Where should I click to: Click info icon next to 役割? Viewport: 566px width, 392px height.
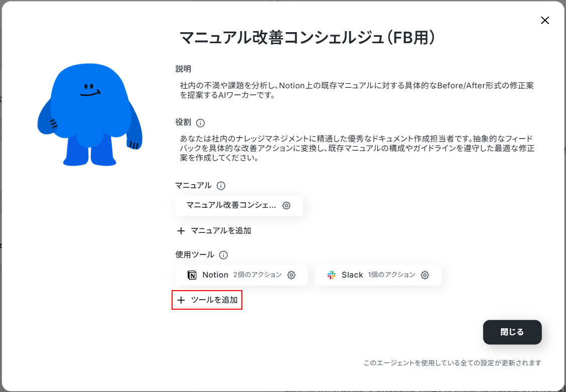200,123
